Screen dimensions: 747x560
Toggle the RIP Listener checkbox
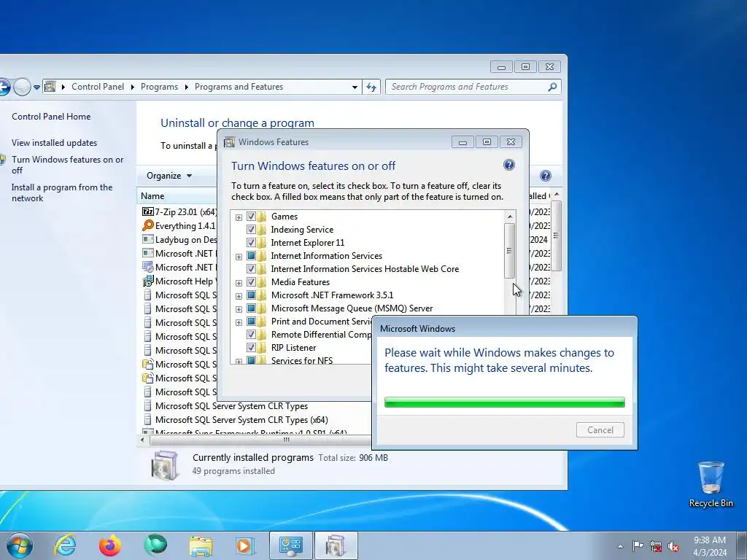pyautogui.click(x=251, y=348)
